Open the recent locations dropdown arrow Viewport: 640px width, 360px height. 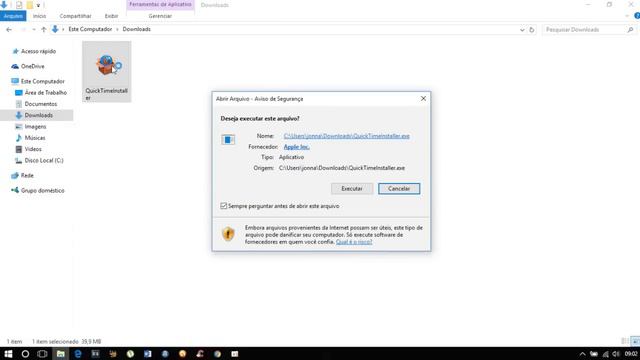pos(34,29)
